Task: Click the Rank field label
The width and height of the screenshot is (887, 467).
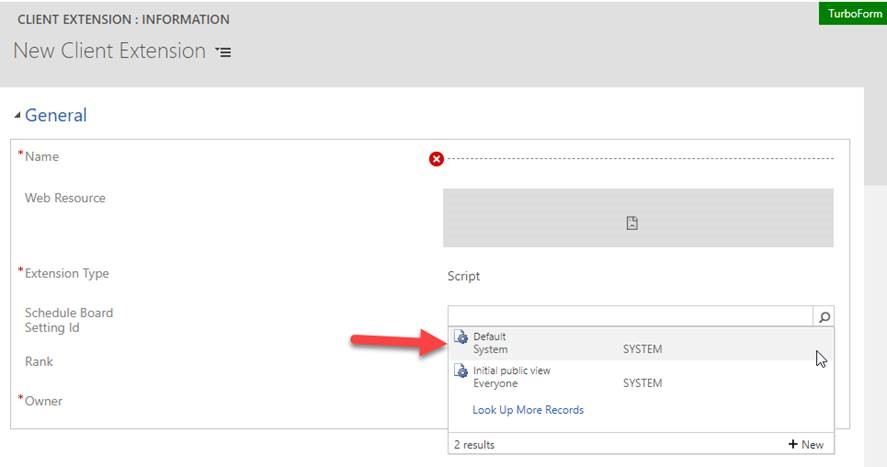Action: point(39,361)
